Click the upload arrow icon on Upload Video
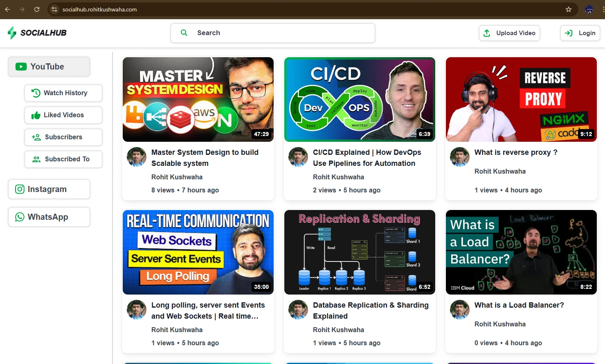This screenshot has height=364, width=605. pyautogui.click(x=487, y=33)
